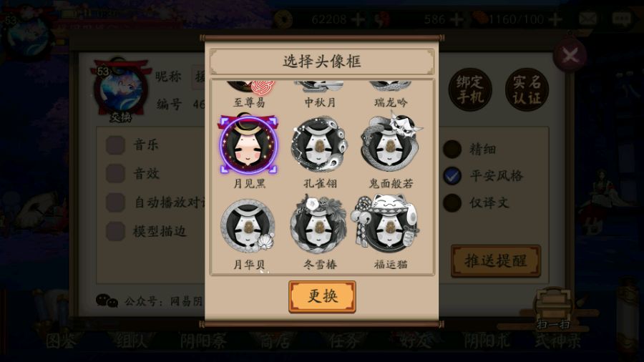This screenshot has width=644, height=362.
Task: Tap the 绑定手机 round button
Action: pyautogui.click(x=470, y=89)
